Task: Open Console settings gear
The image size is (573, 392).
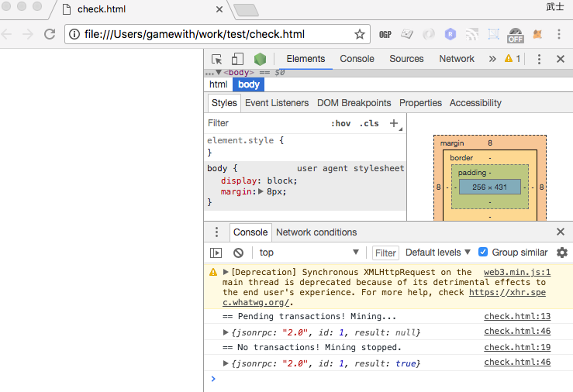Action: coord(562,253)
